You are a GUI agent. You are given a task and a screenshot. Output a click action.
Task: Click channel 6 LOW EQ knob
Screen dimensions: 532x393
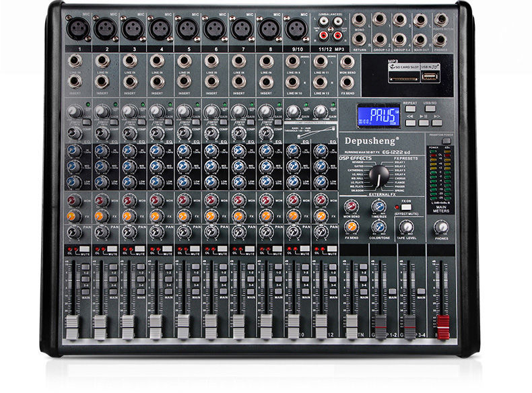pyautogui.click(x=210, y=182)
